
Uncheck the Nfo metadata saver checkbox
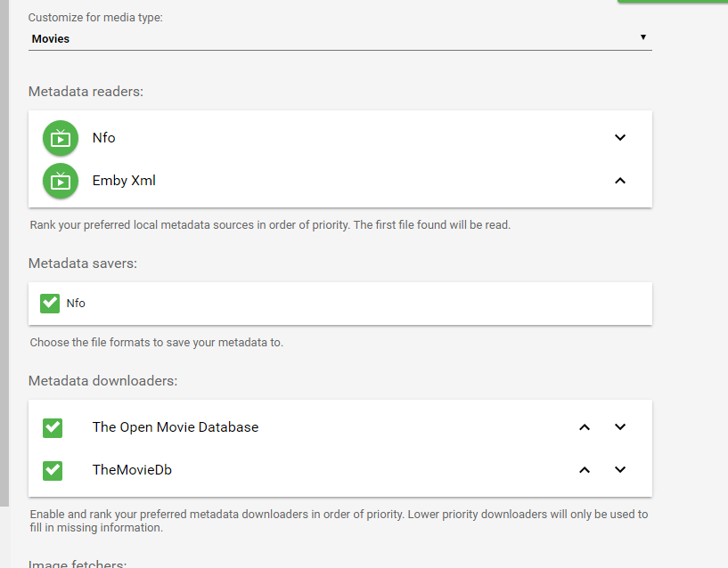pyautogui.click(x=50, y=304)
